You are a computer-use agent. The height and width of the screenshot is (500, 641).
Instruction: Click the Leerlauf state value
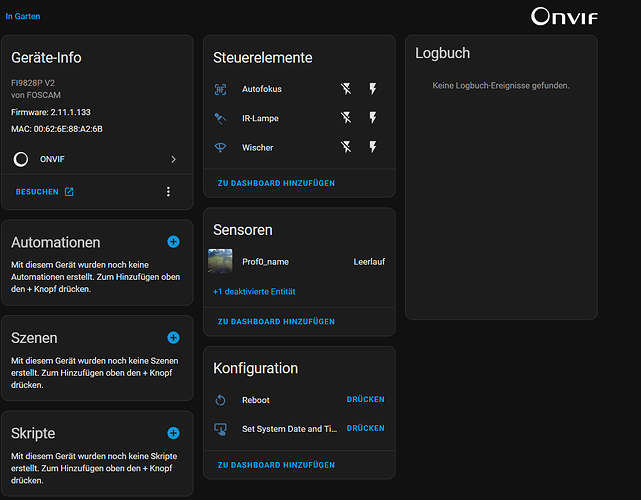click(x=369, y=261)
